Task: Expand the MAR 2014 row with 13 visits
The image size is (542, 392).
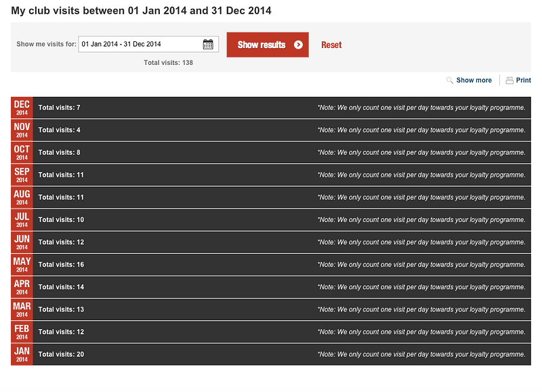Action: (x=271, y=309)
